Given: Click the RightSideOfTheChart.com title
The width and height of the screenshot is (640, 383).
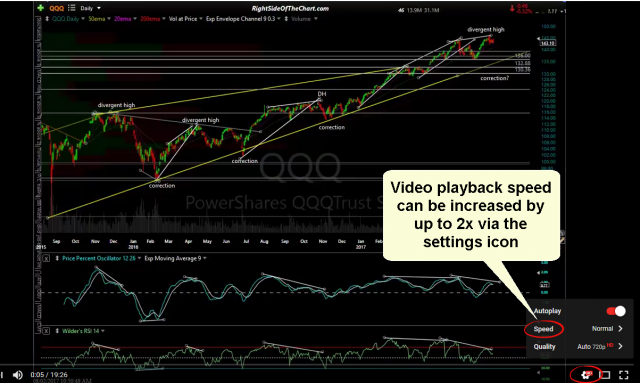Looking at the screenshot, I should (x=290, y=9).
